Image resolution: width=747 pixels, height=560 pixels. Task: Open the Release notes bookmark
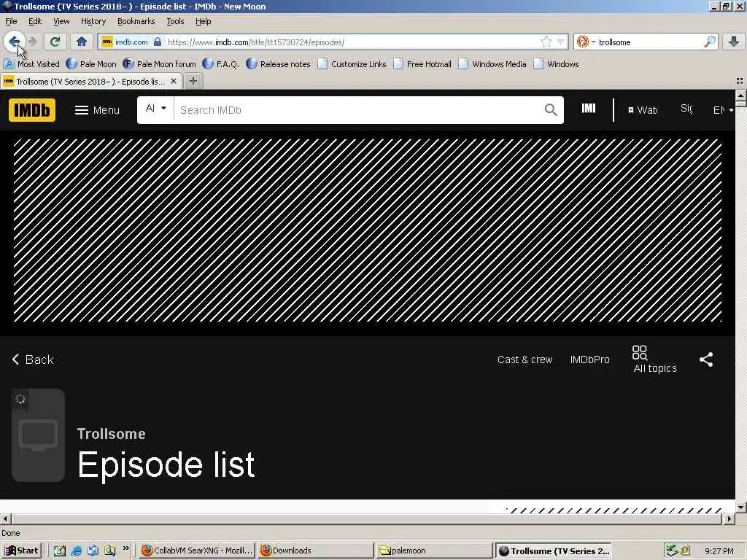click(x=278, y=64)
